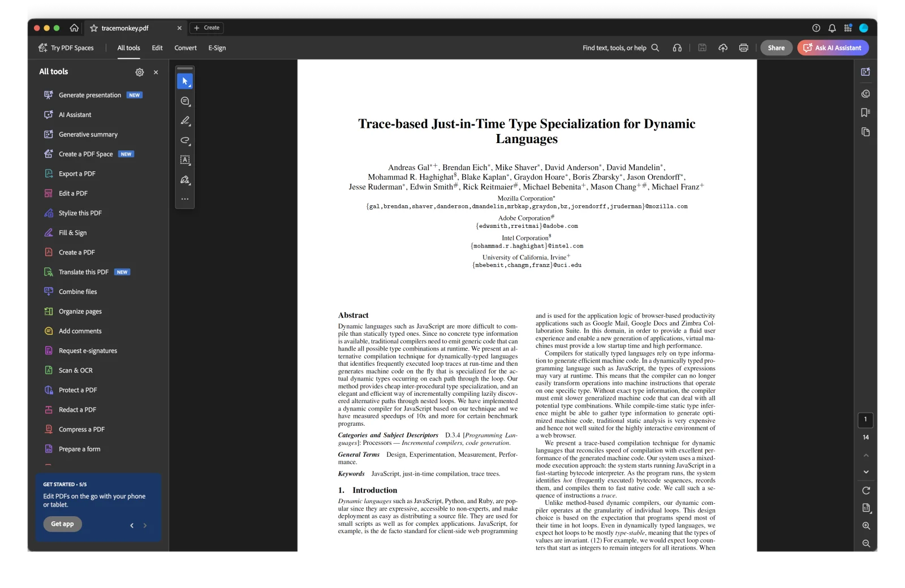This screenshot has width=905, height=588.
Task: Open Ask AI Assistant
Action: (x=833, y=48)
